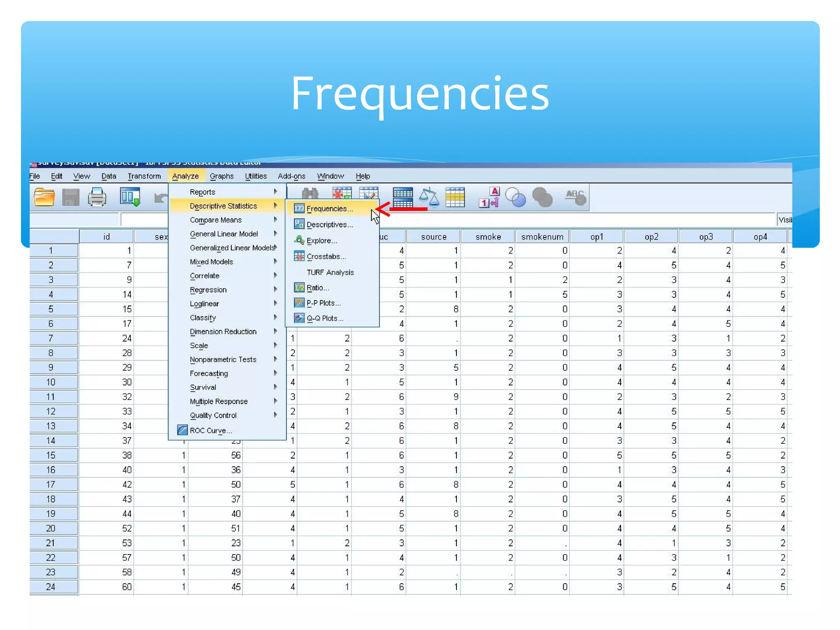Click the cell value input field
This screenshot has height=630, width=840.
[x=447, y=220]
